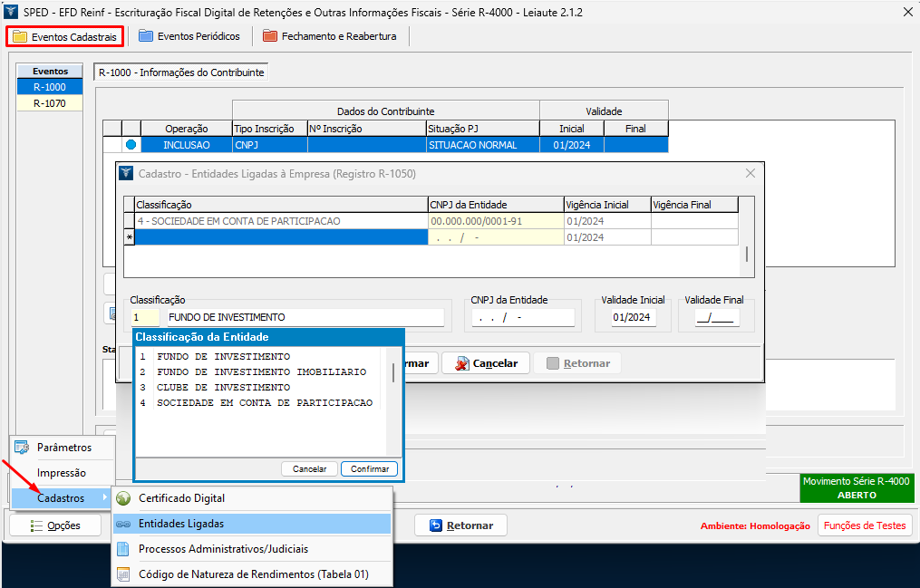
Task: Click the Funções de Testes button
Action: pyautogui.click(x=865, y=525)
